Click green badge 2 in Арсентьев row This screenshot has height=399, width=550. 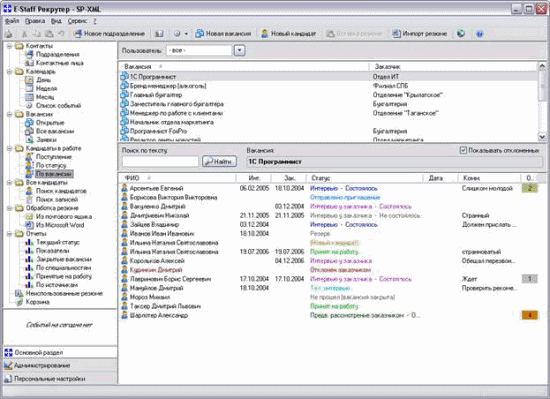click(530, 188)
